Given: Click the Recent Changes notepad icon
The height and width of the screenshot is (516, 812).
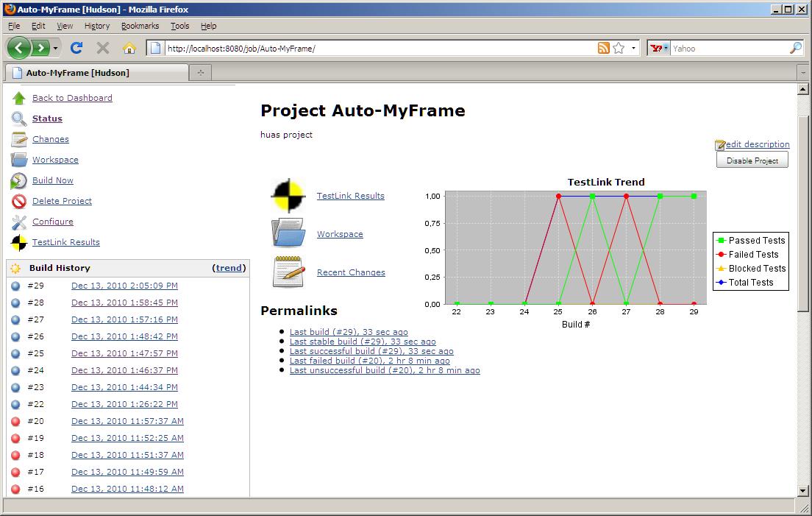Looking at the screenshot, I should (x=288, y=272).
